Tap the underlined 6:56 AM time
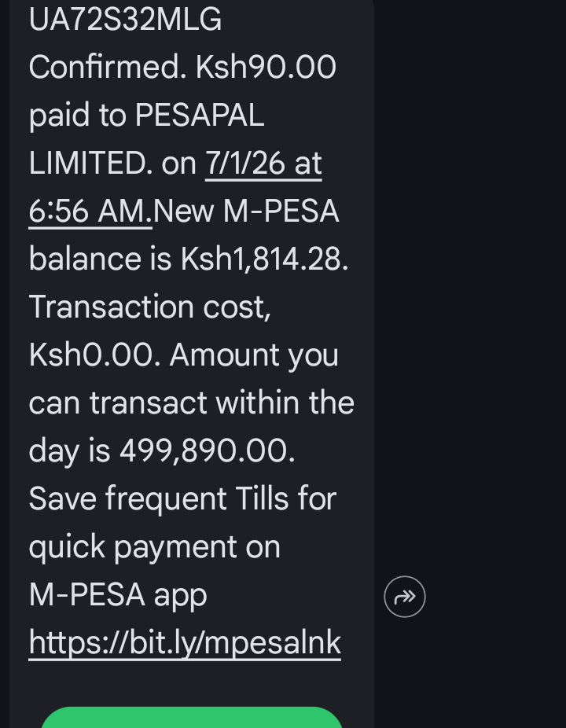 (90, 211)
